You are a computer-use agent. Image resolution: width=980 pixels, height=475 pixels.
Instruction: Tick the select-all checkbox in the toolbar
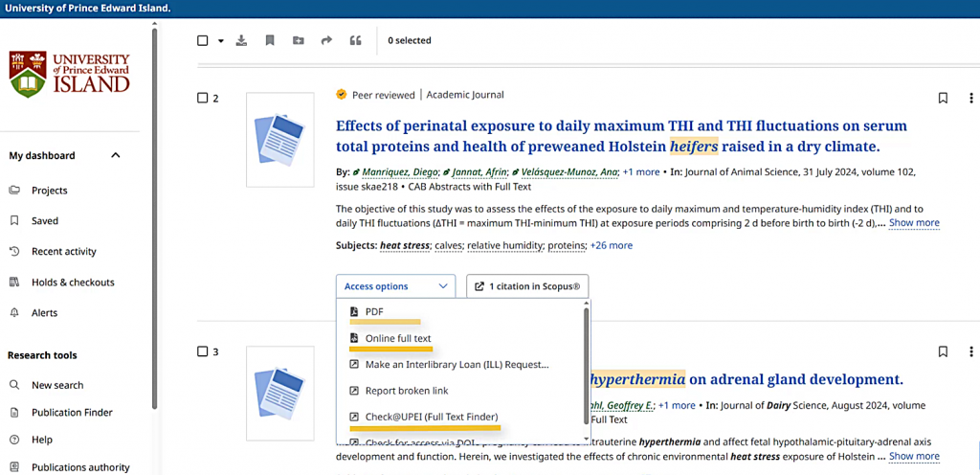tap(202, 40)
